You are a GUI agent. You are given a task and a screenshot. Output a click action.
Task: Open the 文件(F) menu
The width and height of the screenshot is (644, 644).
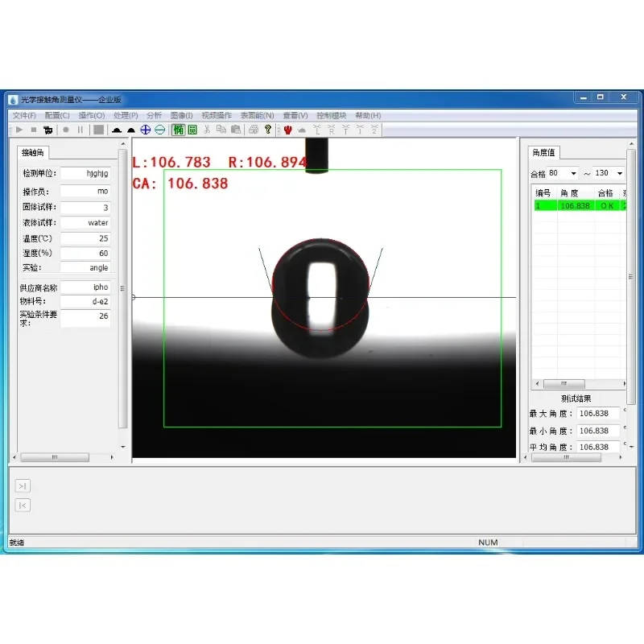tap(24, 115)
